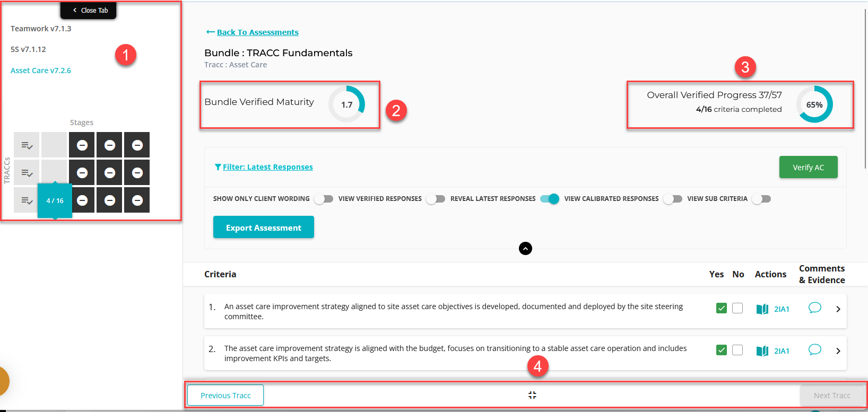868x412 pixels.
Task: Click the 4 / 16 stage progress tile
Action: pyautogui.click(x=55, y=200)
